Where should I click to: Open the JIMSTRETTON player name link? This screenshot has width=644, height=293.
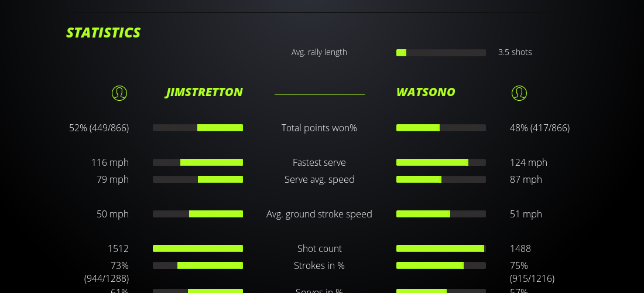pyautogui.click(x=204, y=92)
